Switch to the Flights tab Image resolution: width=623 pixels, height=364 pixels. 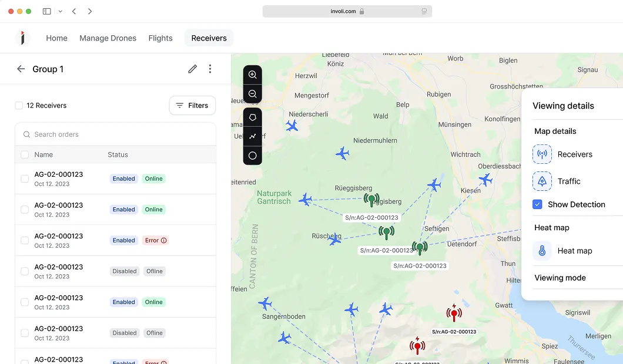[x=160, y=38]
